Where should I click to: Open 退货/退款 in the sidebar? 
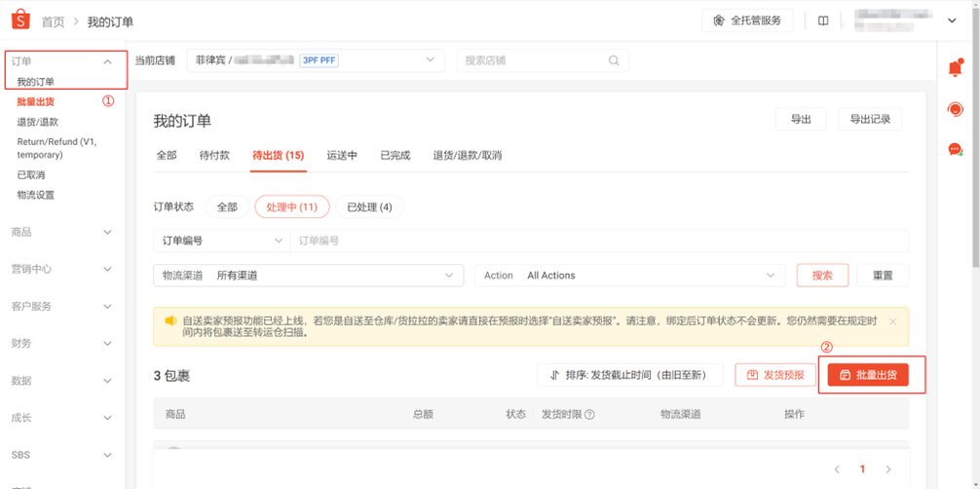coord(38,122)
